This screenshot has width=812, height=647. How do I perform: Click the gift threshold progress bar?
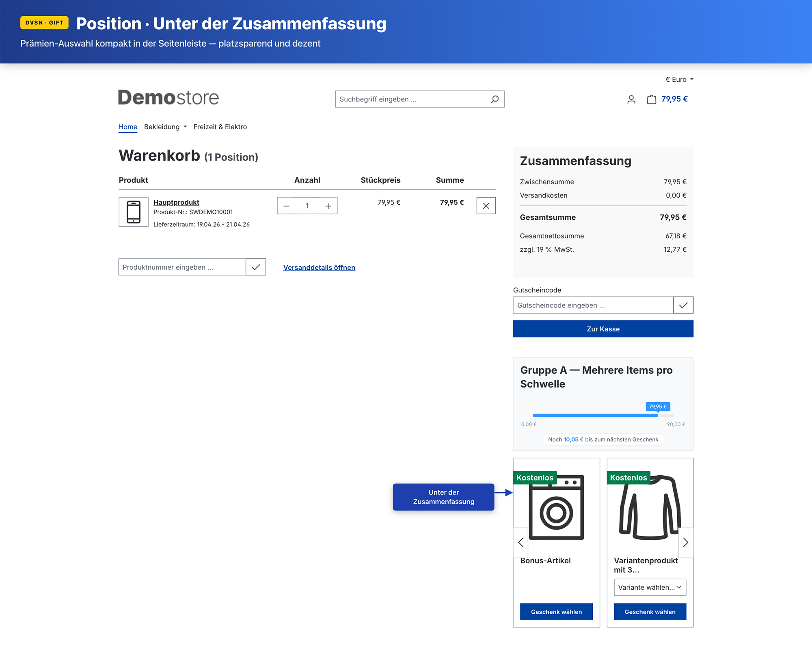(603, 415)
